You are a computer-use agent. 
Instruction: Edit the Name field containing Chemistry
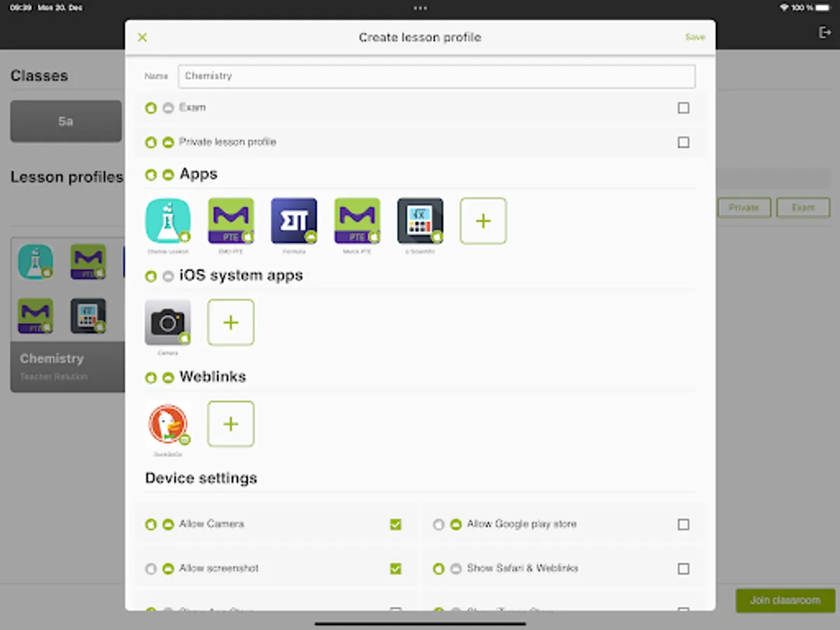(x=436, y=76)
